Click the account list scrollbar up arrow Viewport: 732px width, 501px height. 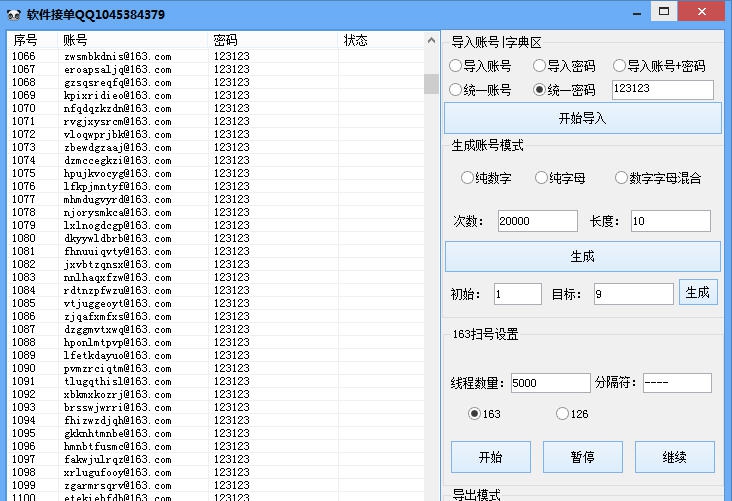(431, 41)
